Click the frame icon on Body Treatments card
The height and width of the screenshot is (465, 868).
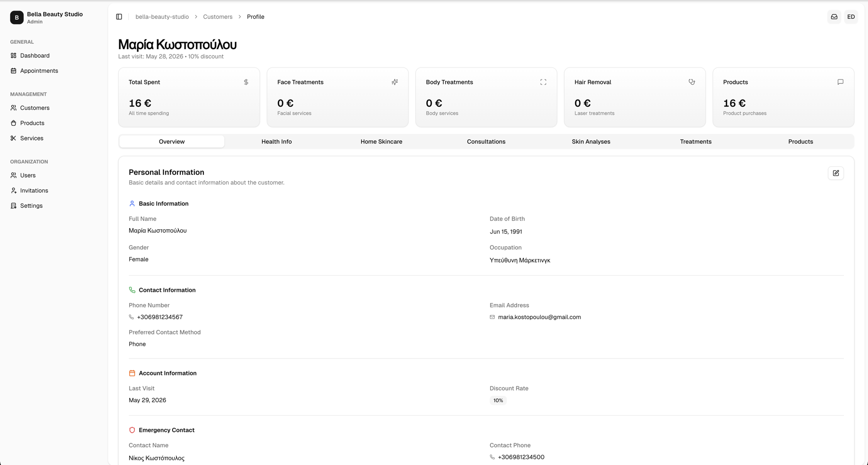[x=543, y=82]
